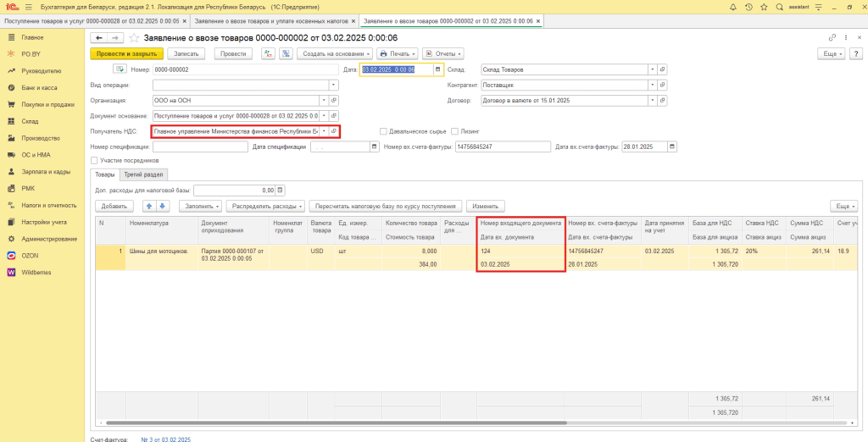Open Налоги и отчетность section
This screenshot has width=868, height=442.
click(x=48, y=205)
